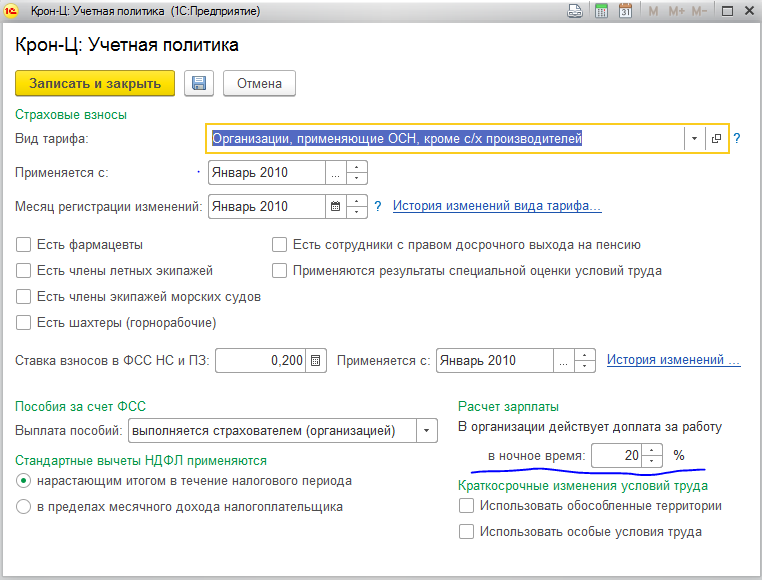
Task: Step upper 'Применяется с' month spinner
Action: (x=357, y=173)
